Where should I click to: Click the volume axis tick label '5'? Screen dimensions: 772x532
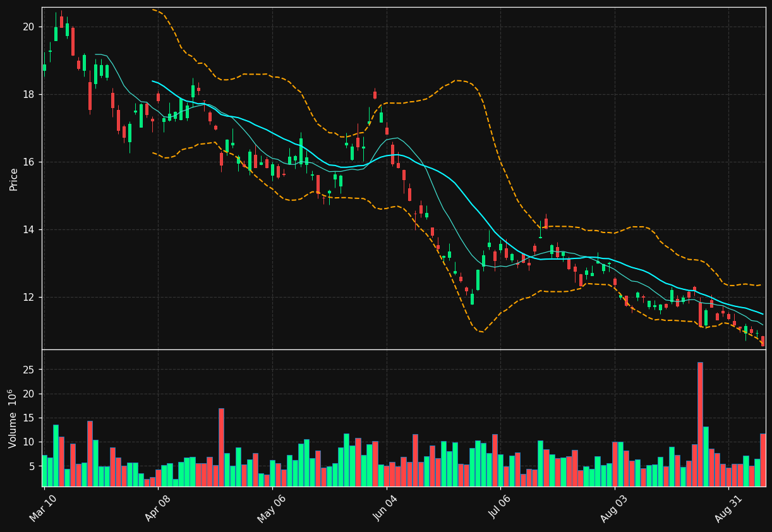click(x=32, y=466)
